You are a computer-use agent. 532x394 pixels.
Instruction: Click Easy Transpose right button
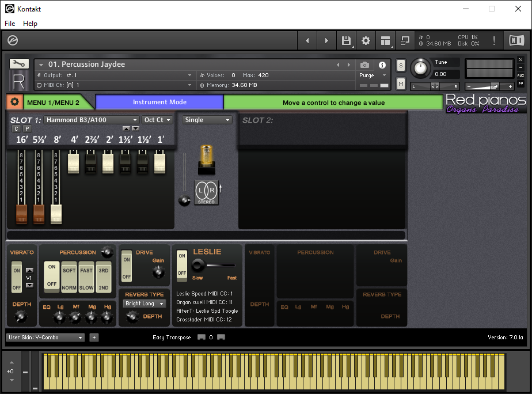(x=221, y=337)
